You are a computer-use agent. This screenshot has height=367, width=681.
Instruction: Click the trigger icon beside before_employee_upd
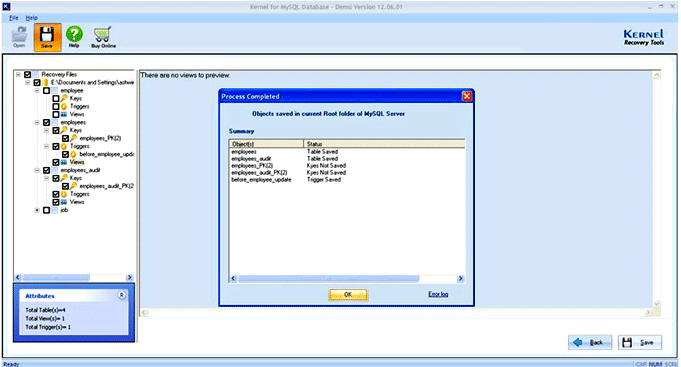(74, 154)
